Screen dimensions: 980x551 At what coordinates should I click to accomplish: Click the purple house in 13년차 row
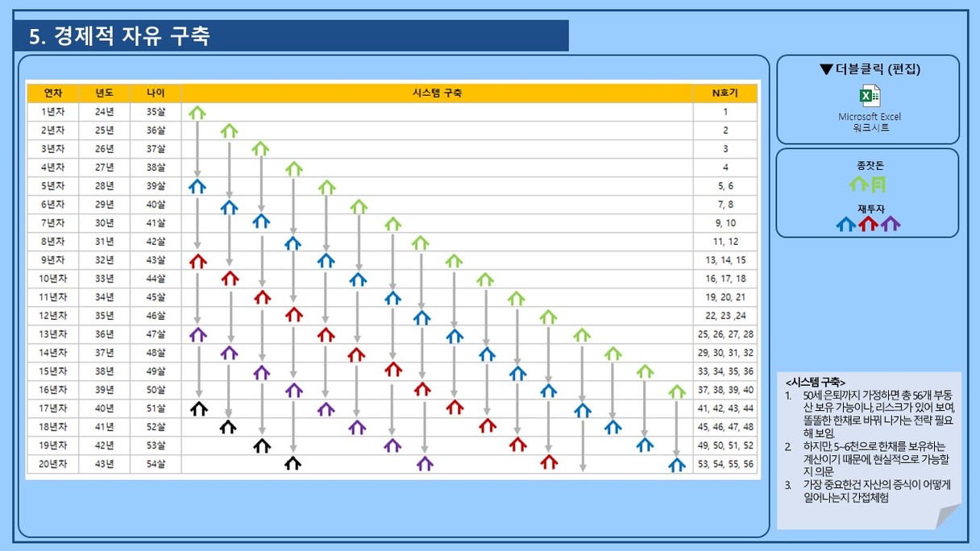click(197, 334)
